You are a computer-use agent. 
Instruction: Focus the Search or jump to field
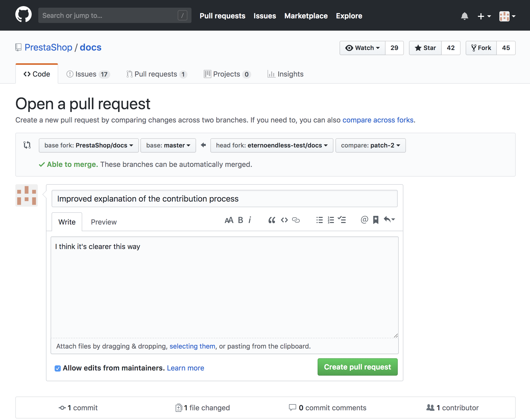(115, 15)
